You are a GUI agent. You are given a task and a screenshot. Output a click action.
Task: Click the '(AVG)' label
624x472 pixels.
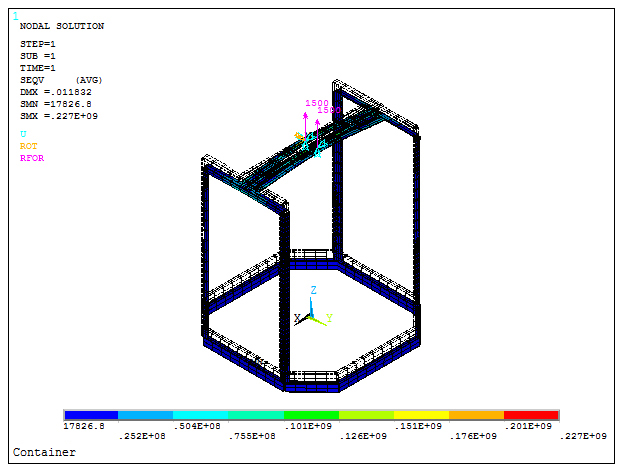pos(89,80)
